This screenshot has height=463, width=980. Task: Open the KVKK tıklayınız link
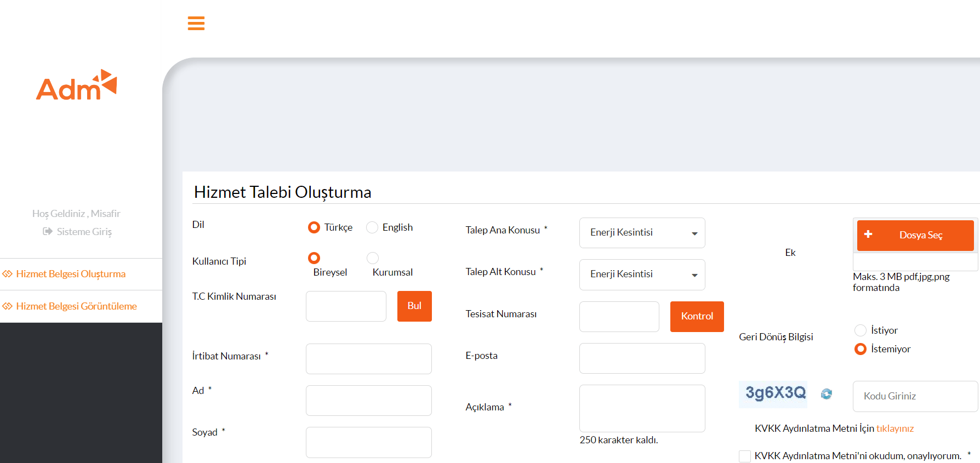(894, 428)
